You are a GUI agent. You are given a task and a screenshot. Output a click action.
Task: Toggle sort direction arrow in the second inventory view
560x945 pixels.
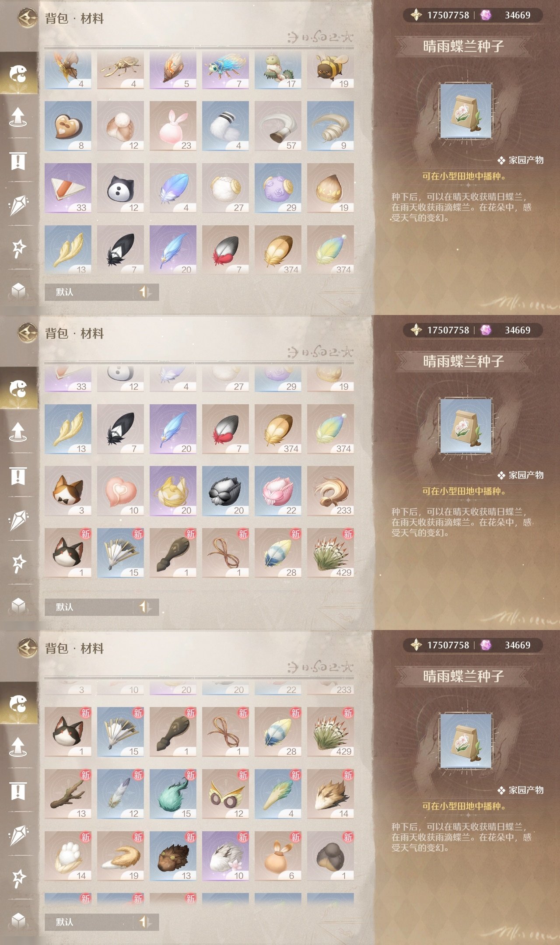click(145, 607)
